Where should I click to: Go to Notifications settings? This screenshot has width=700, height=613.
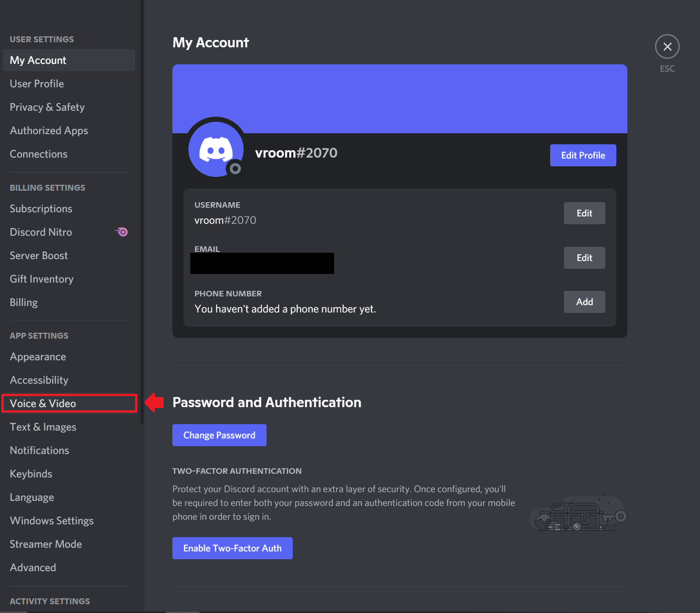(x=69, y=450)
